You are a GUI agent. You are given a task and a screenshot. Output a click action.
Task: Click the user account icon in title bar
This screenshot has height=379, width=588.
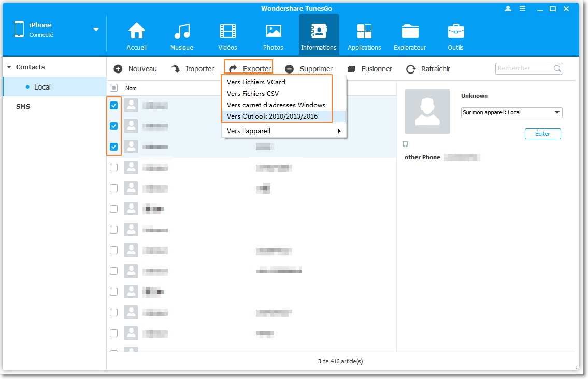click(x=508, y=9)
